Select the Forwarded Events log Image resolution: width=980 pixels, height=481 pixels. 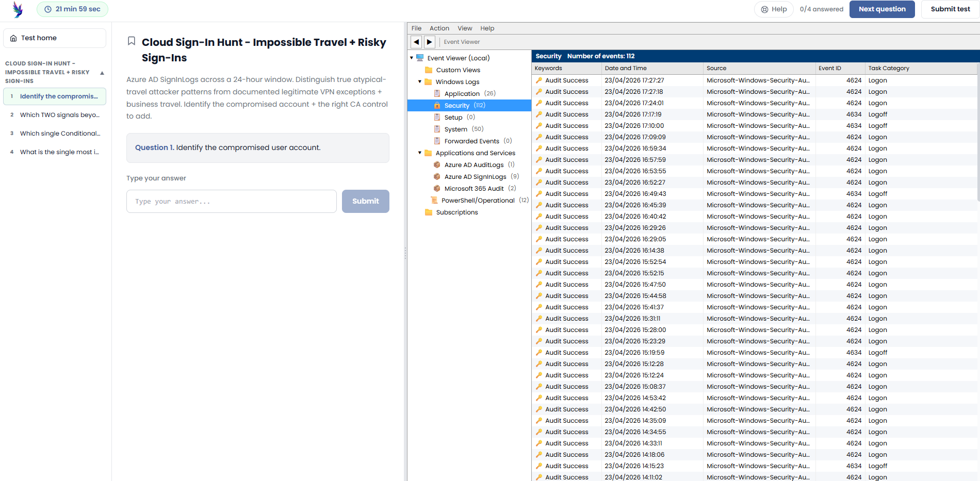coord(472,141)
